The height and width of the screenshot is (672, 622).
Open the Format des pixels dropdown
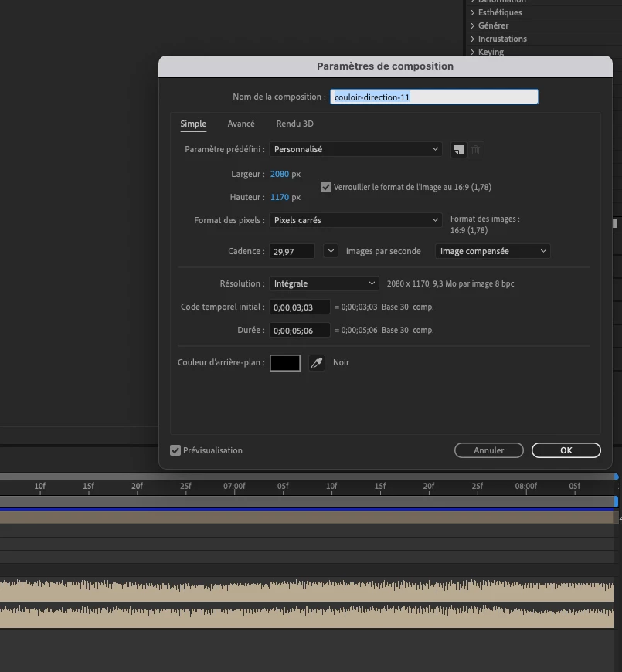[355, 220]
